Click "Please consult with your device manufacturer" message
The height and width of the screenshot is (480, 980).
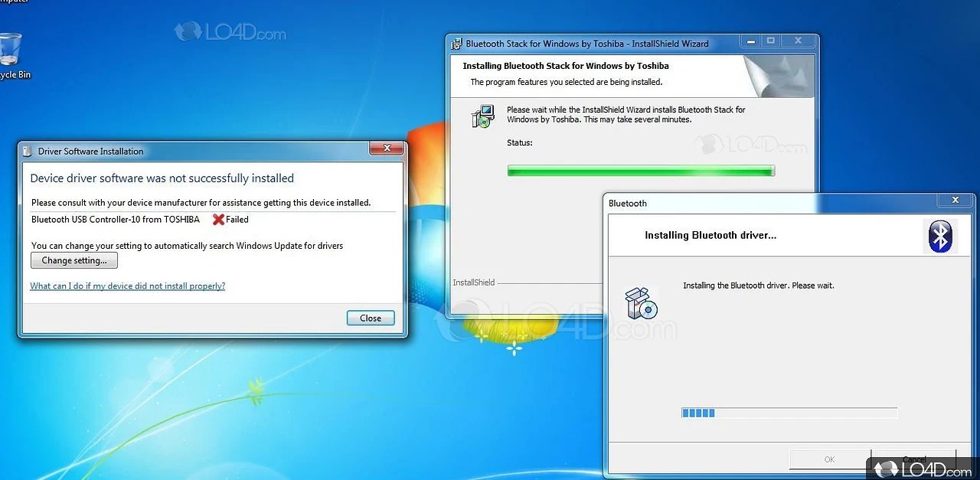point(201,203)
